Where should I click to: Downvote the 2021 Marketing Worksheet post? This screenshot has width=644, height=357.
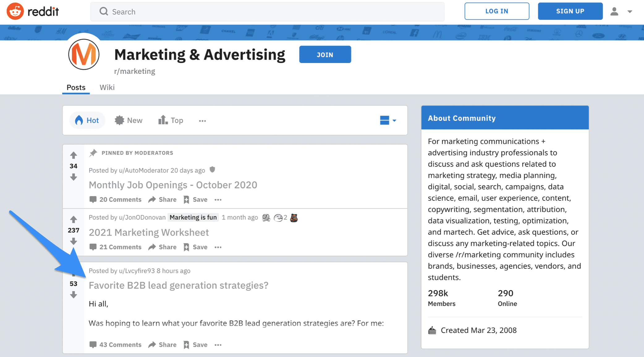[x=73, y=241]
